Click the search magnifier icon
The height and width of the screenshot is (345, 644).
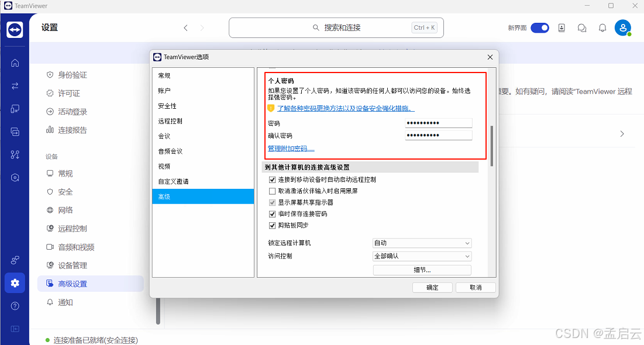pos(316,27)
